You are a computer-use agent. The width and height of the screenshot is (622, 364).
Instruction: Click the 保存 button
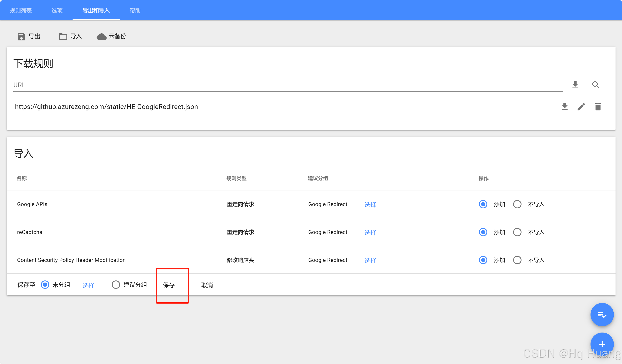coord(169,285)
